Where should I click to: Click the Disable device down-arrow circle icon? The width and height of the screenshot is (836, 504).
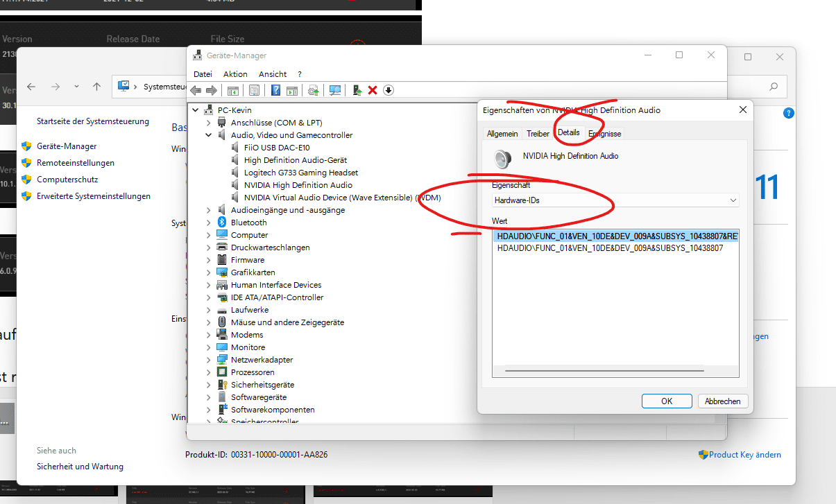click(389, 90)
